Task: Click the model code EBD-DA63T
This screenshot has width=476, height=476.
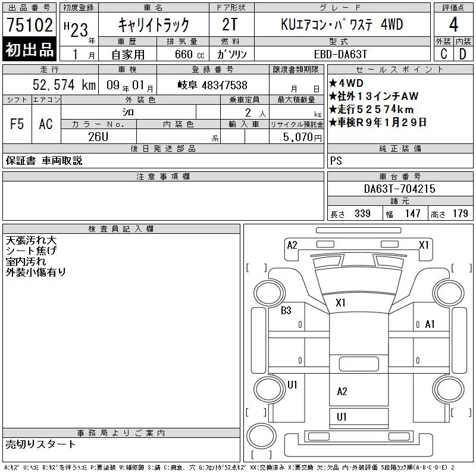Action: (340, 54)
